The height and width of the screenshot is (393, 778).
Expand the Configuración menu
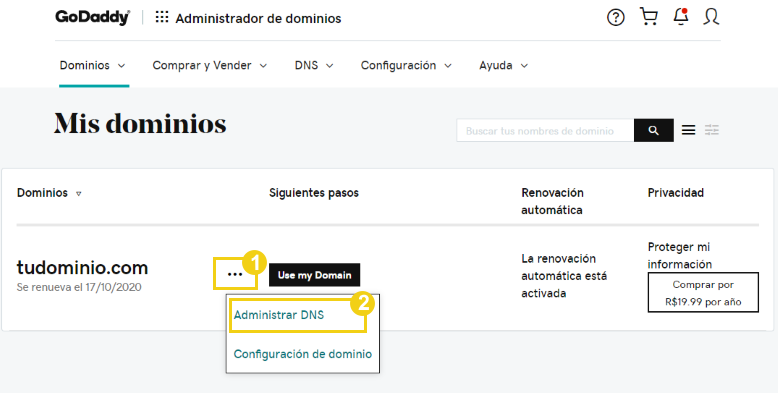point(406,66)
